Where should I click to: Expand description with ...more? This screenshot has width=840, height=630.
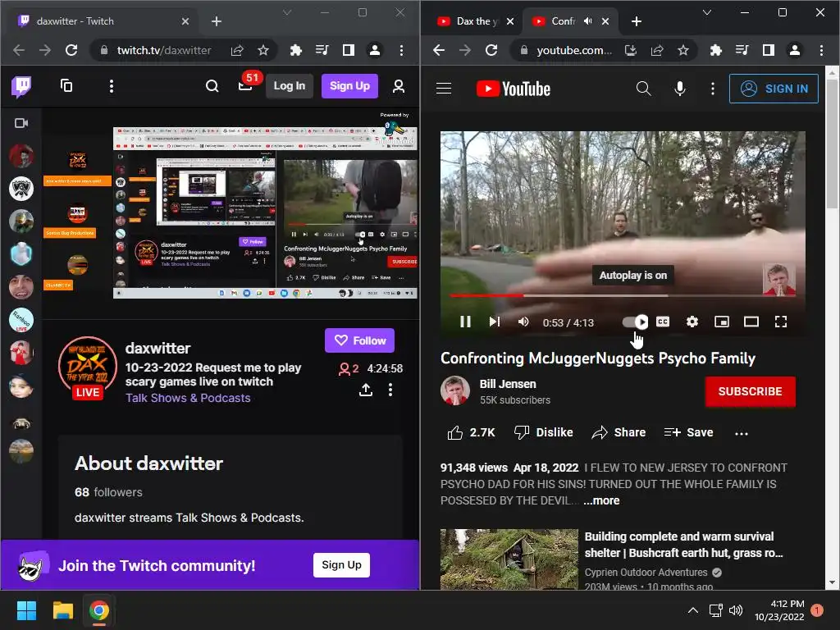coord(601,500)
